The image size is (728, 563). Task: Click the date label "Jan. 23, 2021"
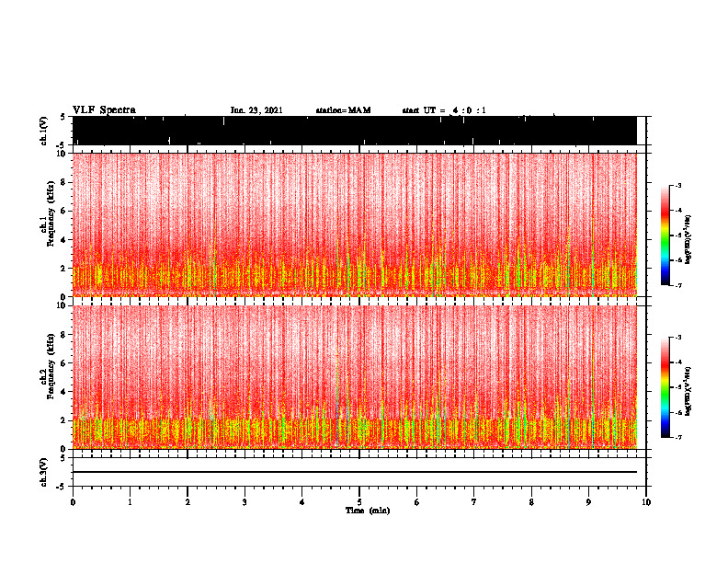pos(256,110)
